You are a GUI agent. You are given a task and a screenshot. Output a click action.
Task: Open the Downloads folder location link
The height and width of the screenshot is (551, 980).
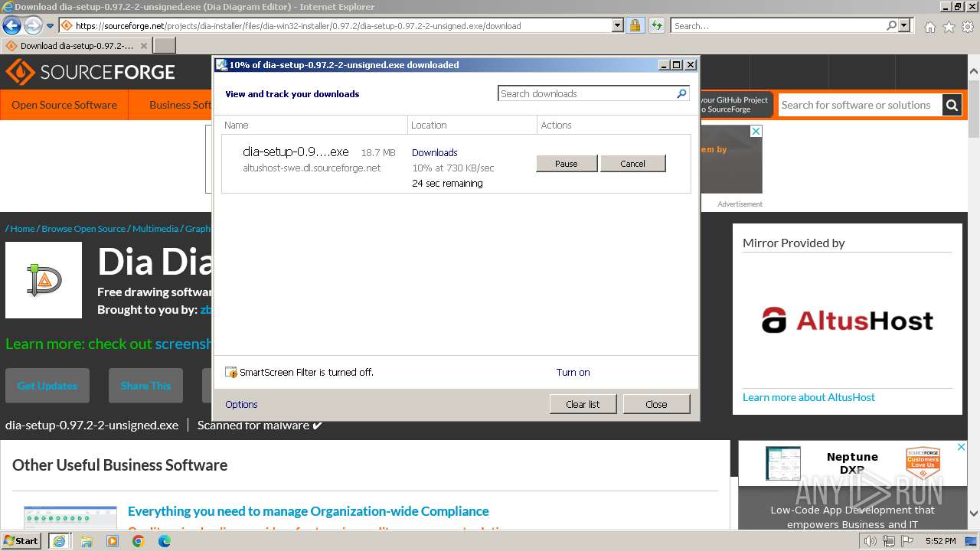pos(434,152)
